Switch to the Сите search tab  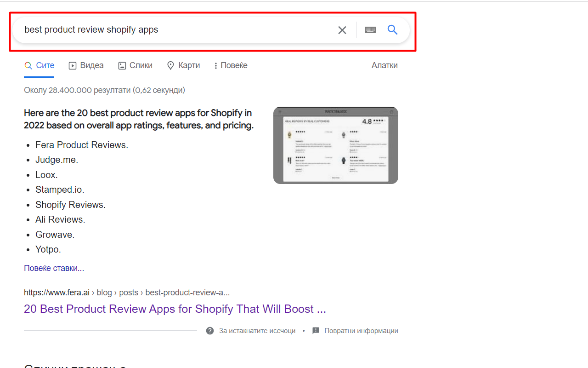pyautogui.click(x=39, y=65)
